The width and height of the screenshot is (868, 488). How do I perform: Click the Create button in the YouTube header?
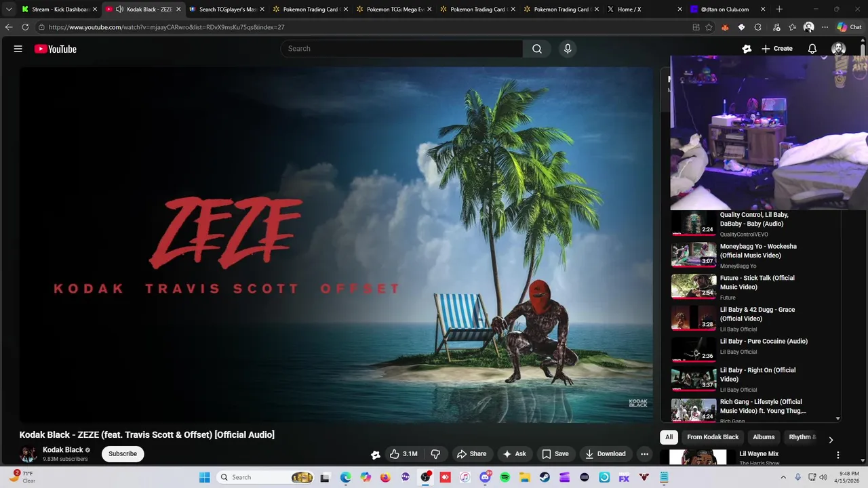click(x=777, y=49)
